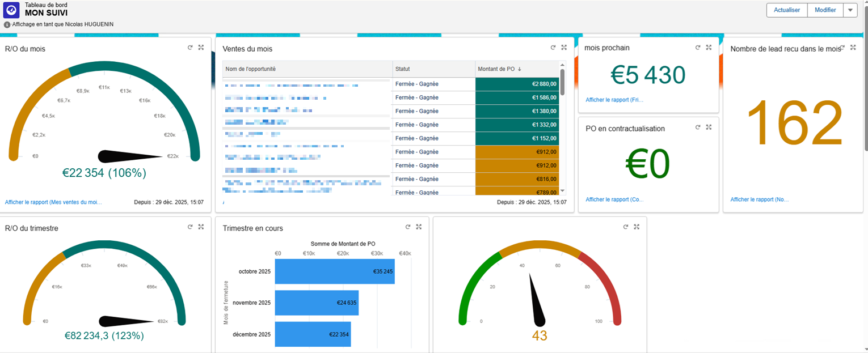Screen dimensions: 868x353
Task: Expand the R/O du mois widget
Action: point(201,48)
